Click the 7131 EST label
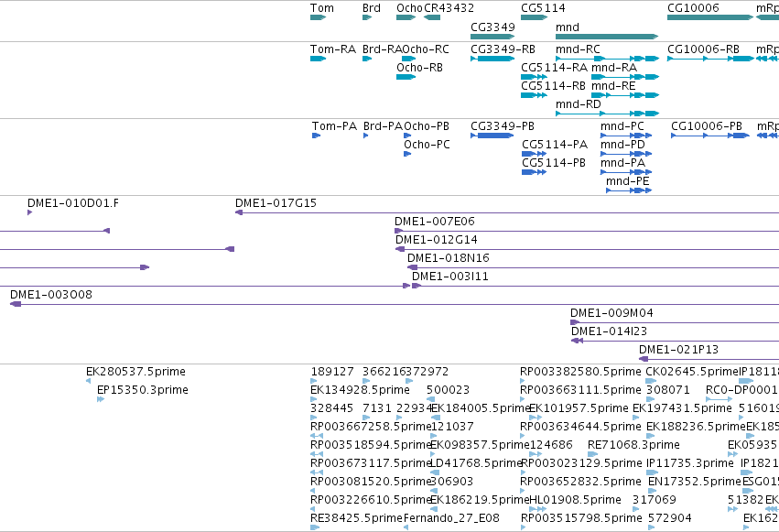 pyautogui.click(x=377, y=408)
